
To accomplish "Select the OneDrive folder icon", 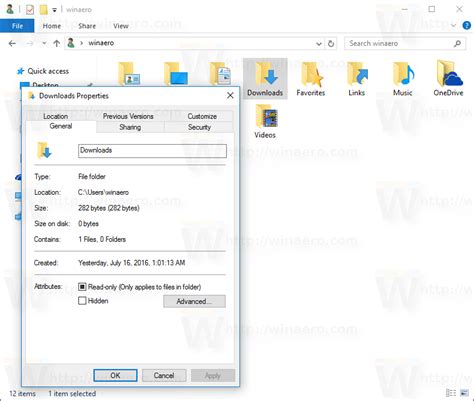I will 448,79.
